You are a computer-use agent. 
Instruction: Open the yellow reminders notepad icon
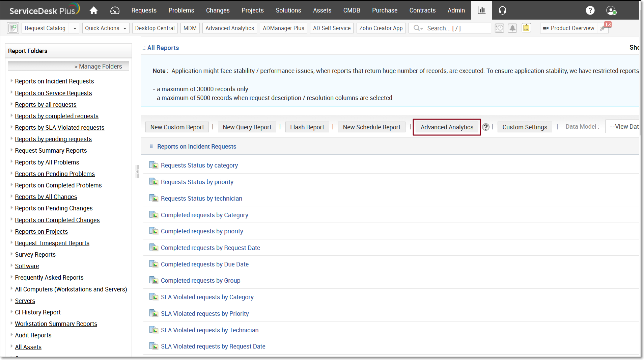point(526,28)
